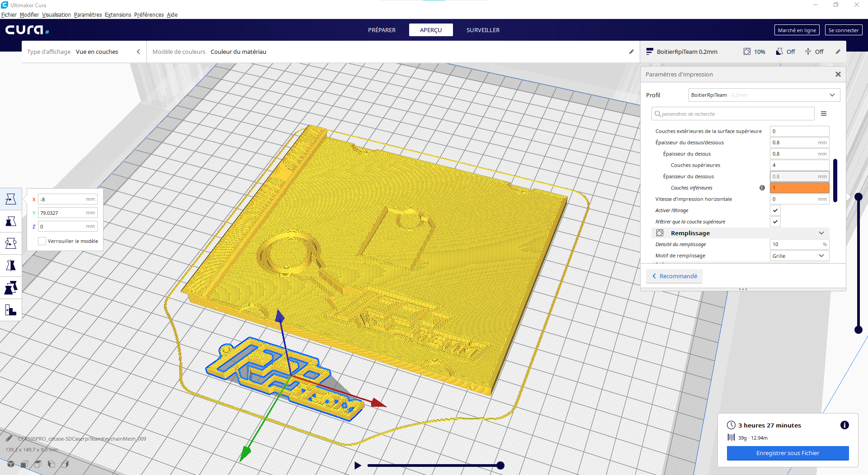Image resolution: width=868 pixels, height=475 pixels.
Task: Open the Paramètres menu
Action: (88, 14)
